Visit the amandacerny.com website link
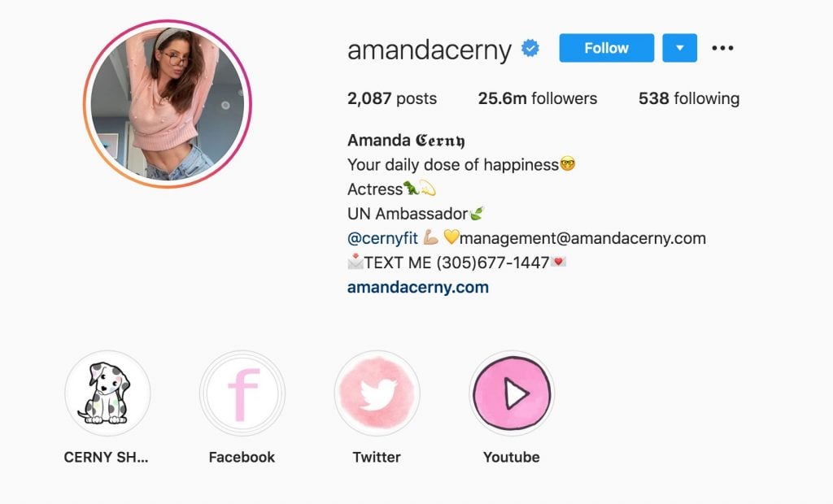 pos(418,287)
